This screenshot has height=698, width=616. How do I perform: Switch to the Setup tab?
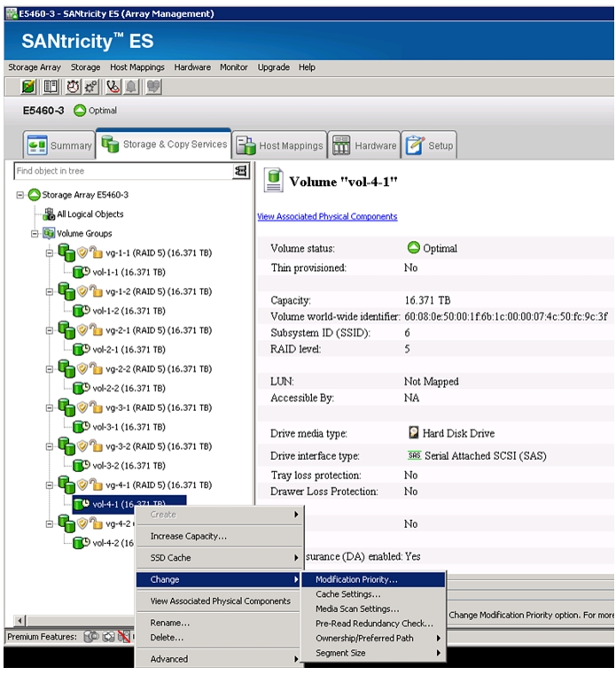[429, 145]
